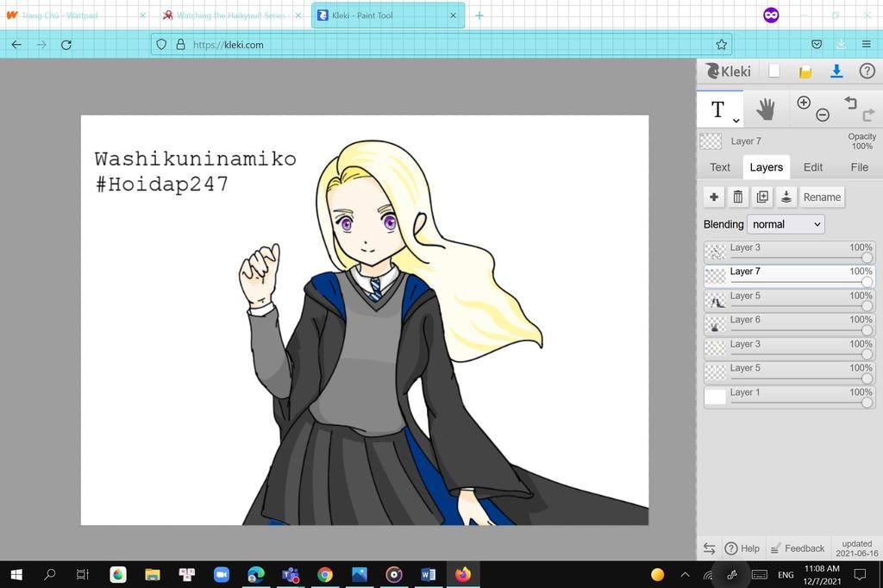Flip the panel side with the swap arrows
The image size is (883, 588).
pos(709,548)
